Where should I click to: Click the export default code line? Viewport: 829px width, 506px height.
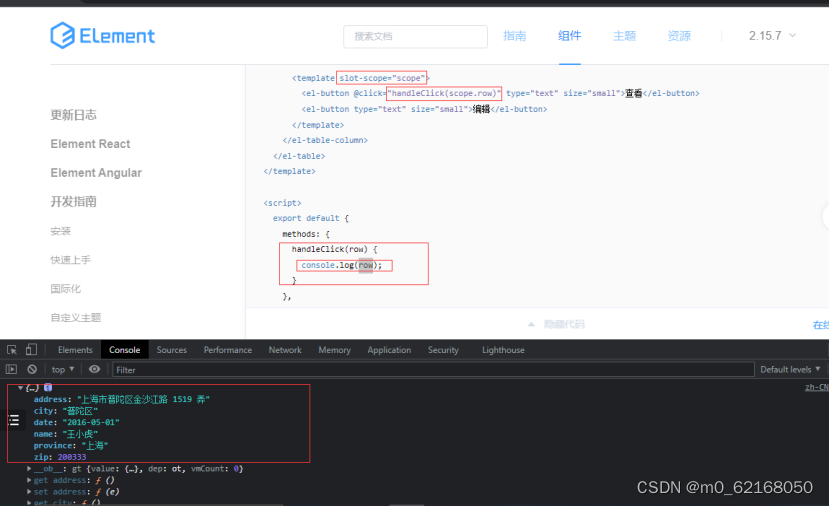311,218
